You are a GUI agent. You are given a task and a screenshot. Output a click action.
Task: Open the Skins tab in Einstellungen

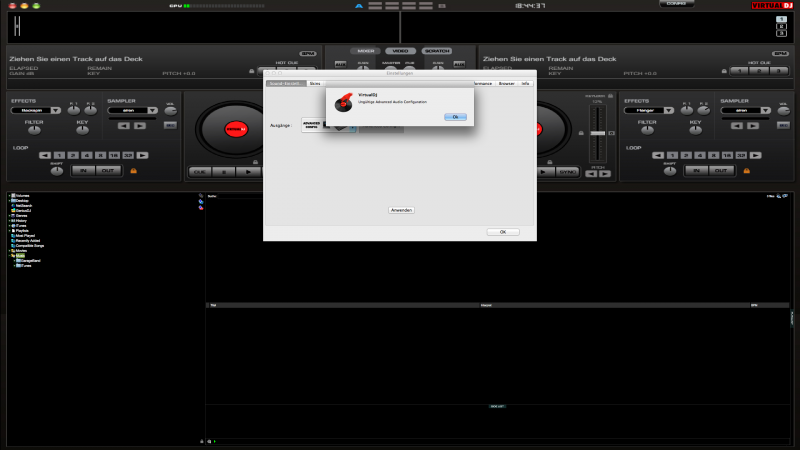tap(315, 83)
